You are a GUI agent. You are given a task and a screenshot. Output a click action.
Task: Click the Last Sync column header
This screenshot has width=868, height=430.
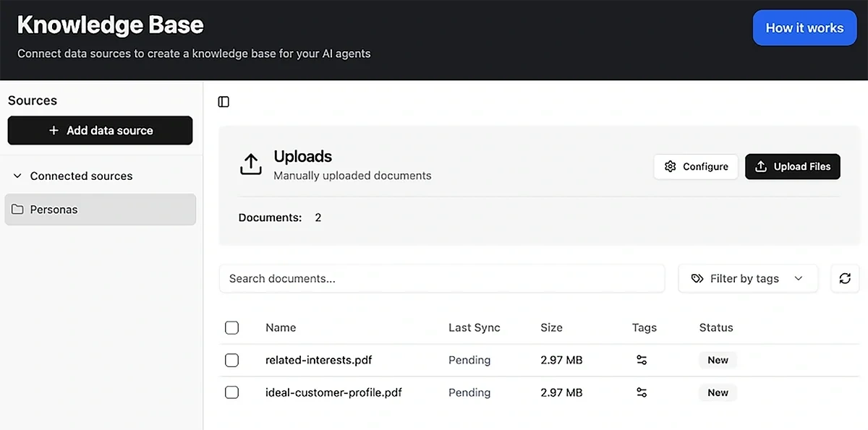pos(474,327)
